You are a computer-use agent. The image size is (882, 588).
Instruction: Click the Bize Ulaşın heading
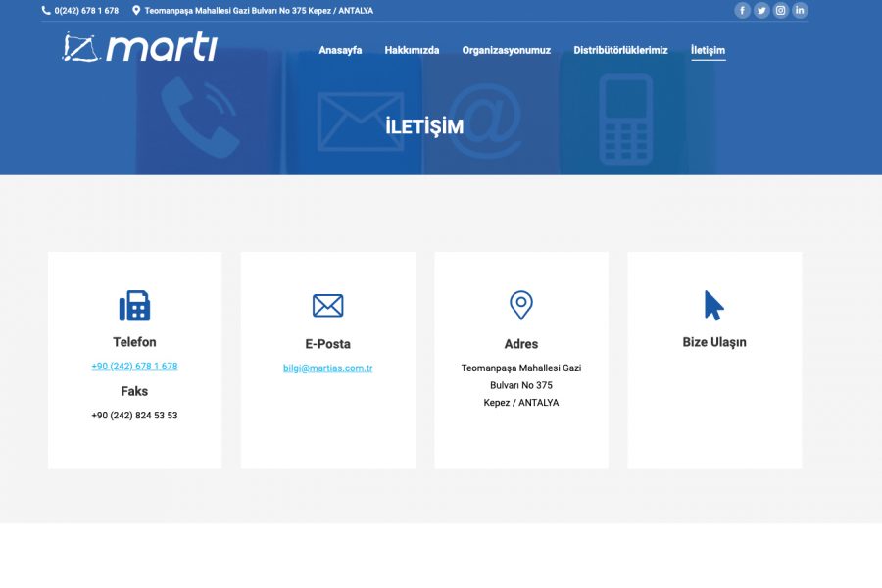click(x=714, y=342)
